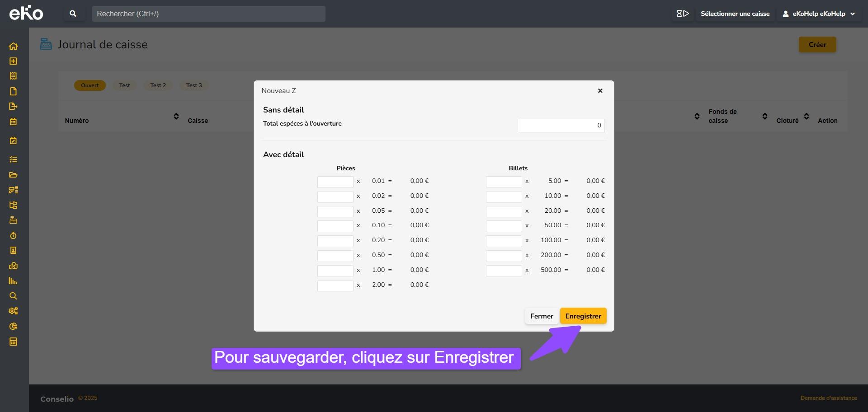
Task: Switch to the Test 2 filter tab
Action: click(x=158, y=85)
